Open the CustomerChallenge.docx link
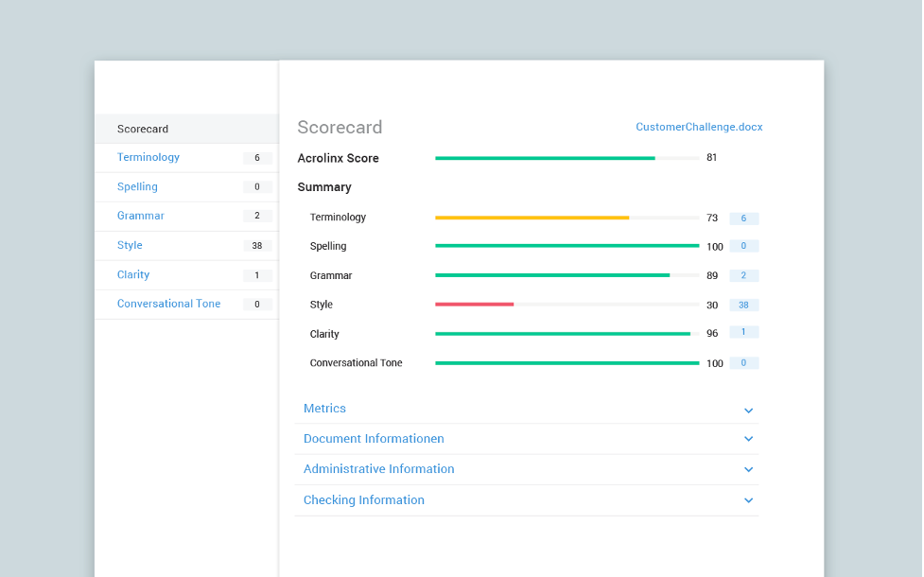 point(699,128)
